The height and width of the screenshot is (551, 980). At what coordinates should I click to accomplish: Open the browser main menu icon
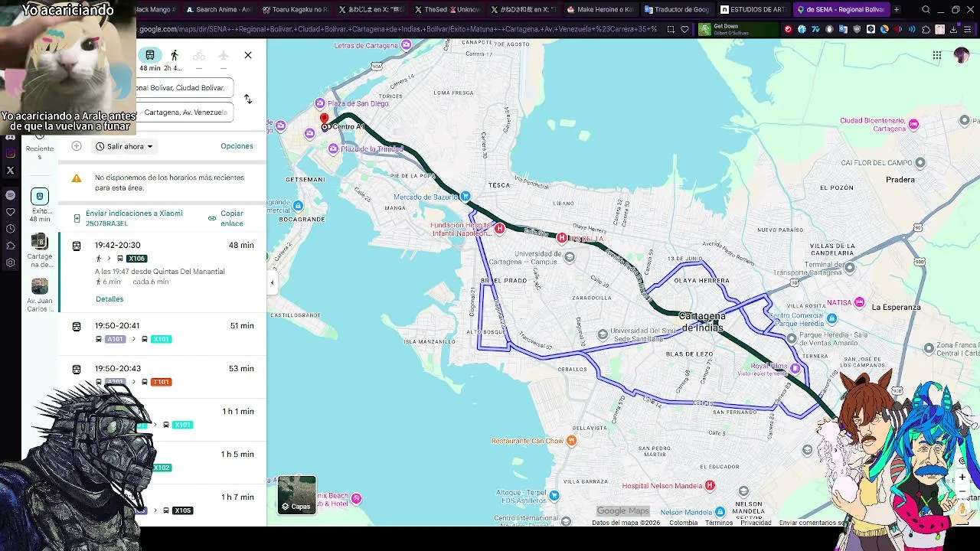point(967,29)
